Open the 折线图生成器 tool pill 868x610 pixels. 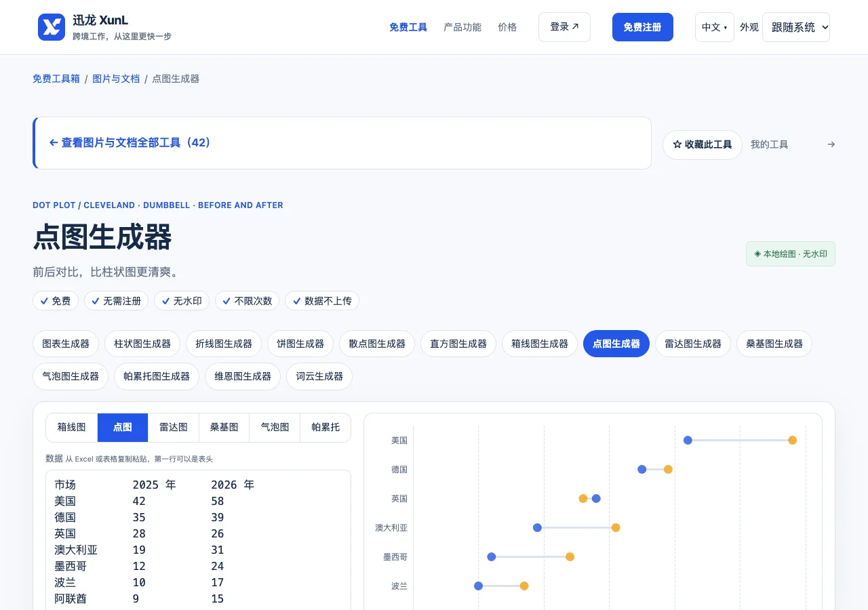[x=224, y=344]
